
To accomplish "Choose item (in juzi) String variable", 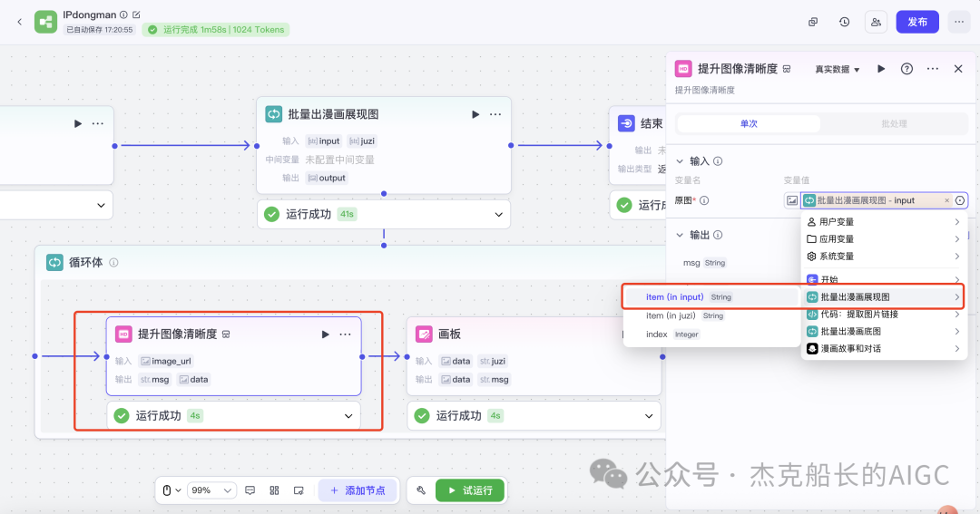I will 711,316.
